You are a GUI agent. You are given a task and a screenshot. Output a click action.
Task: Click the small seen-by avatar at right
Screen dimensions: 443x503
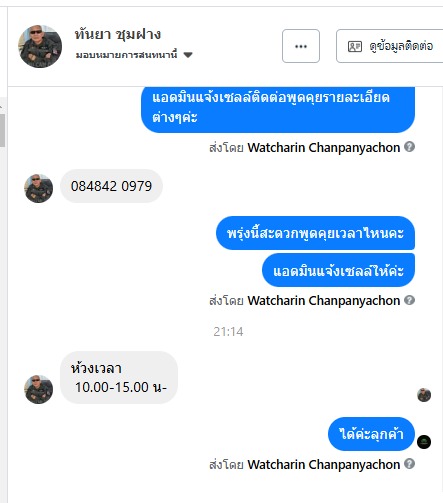424,395
